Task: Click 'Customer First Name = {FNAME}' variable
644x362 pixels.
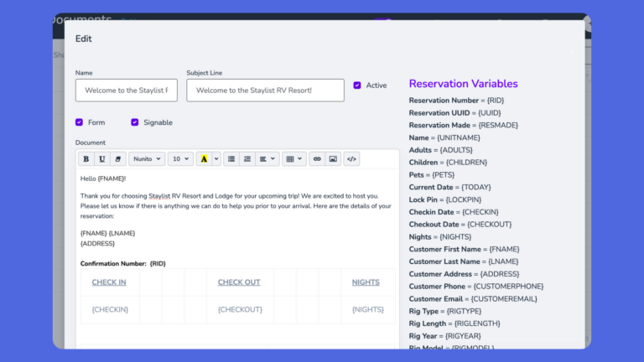Action: [x=464, y=249]
